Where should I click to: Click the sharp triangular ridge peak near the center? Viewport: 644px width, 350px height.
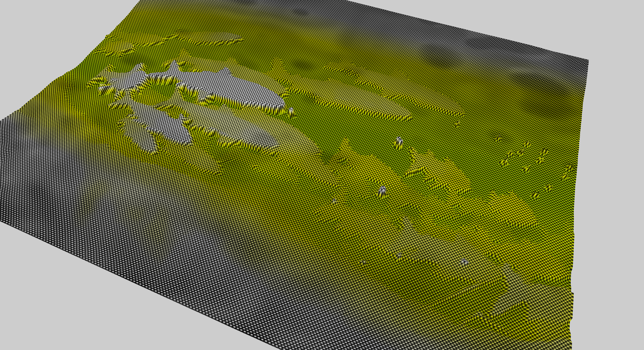pos(345,142)
